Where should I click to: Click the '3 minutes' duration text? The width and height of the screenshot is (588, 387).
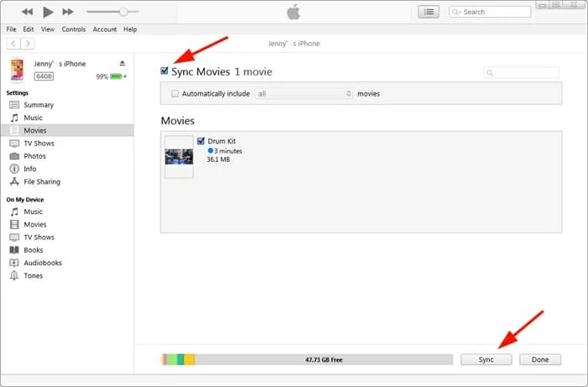pos(228,151)
